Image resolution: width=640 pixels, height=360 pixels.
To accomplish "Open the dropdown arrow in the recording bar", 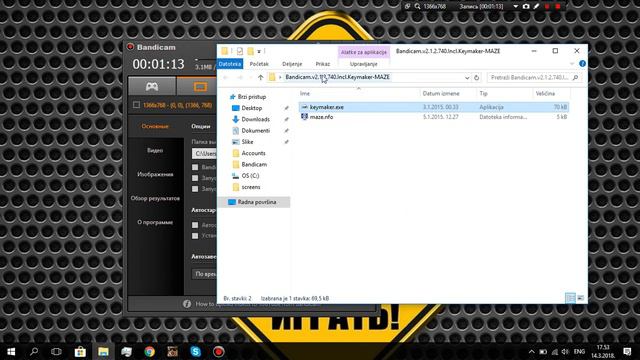I will click(x=516, y=7).
